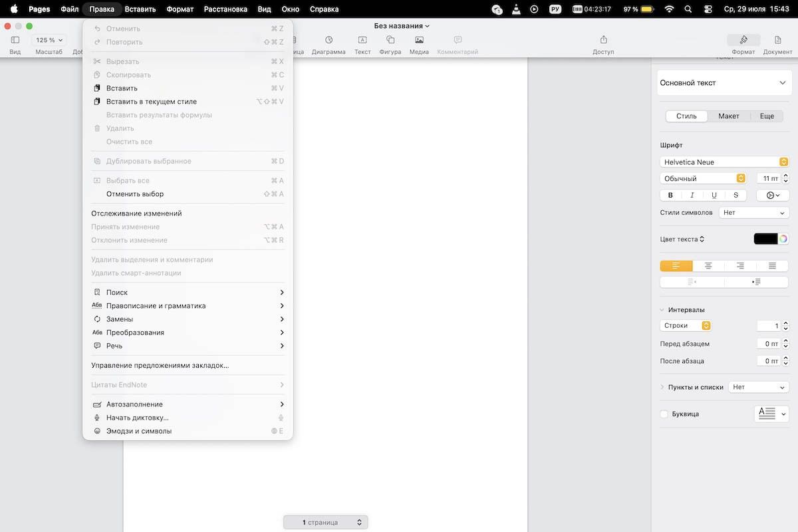This screenshot has height=532, width=798.
Task: Click the color wheel next to text color
Action: 783,239
